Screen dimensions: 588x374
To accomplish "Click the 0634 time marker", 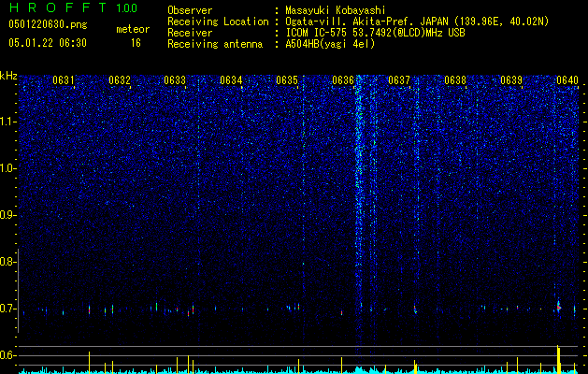I will coord(231,80).
